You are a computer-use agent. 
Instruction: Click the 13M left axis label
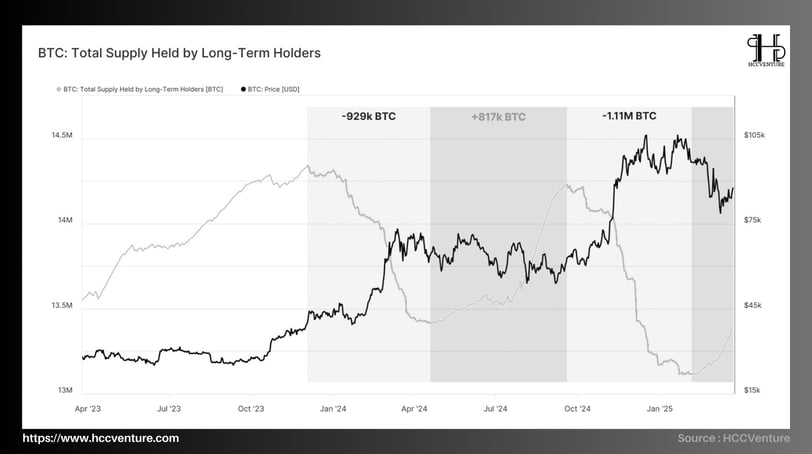(65, 390)
